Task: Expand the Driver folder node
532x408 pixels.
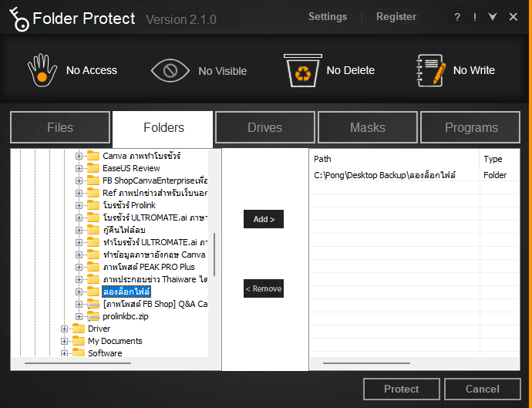Action: (x=64, y=329)
